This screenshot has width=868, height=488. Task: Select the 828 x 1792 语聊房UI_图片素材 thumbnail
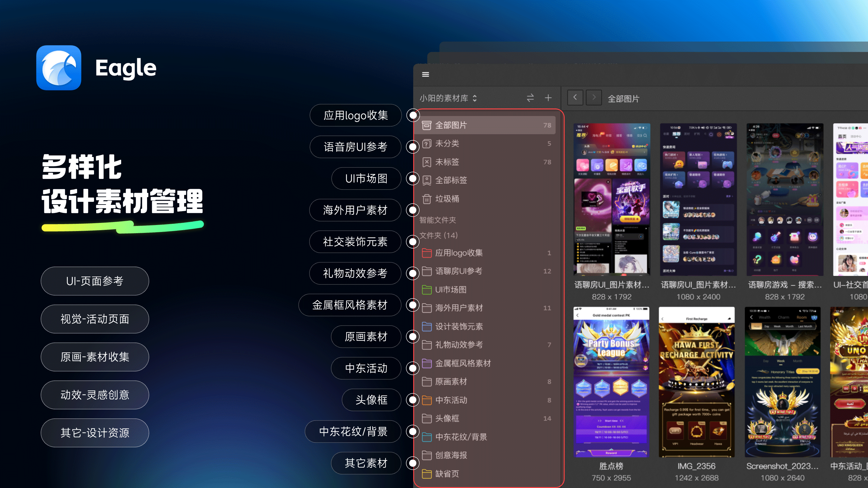[x=612, y=199]
